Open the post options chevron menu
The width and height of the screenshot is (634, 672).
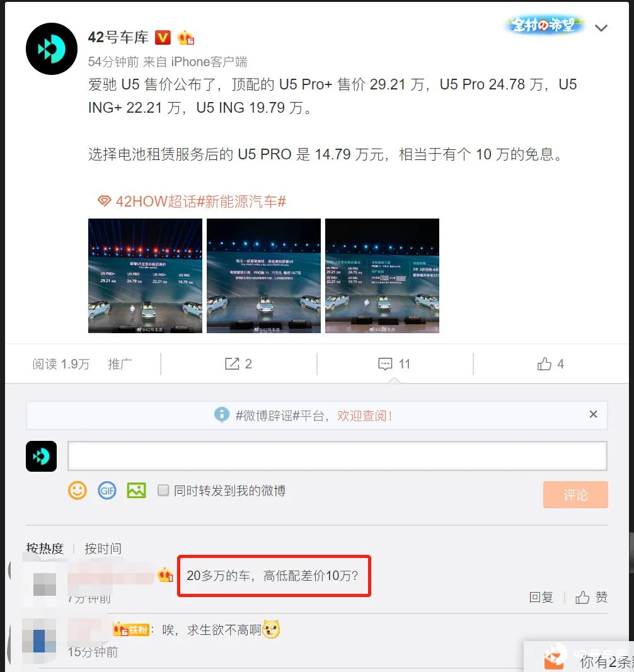pos(601,28)
